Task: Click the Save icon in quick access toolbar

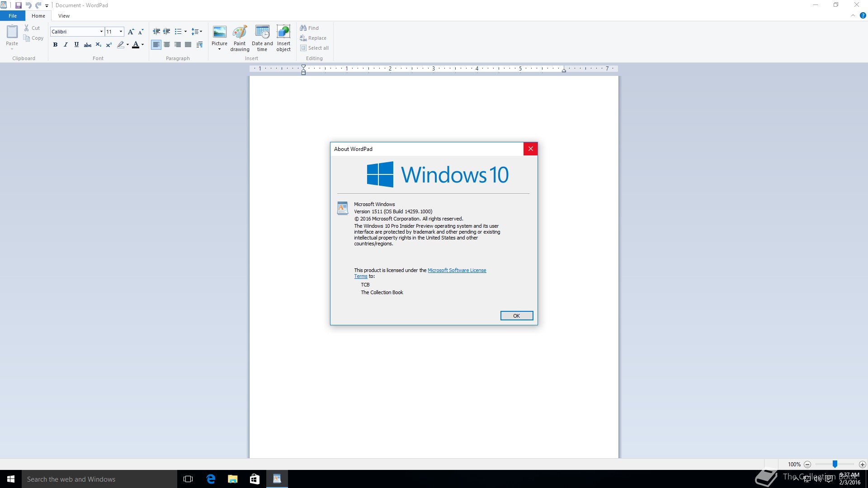Action: [18, 5]
